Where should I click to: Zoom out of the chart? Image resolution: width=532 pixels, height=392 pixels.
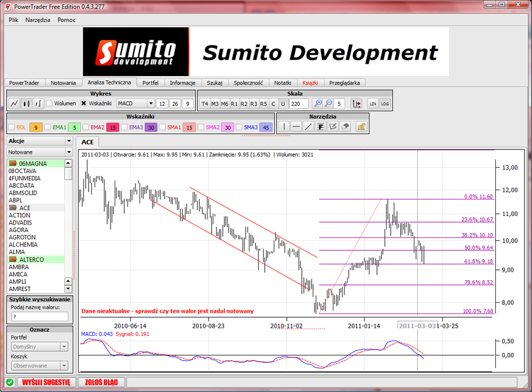[x=329, y=103]
